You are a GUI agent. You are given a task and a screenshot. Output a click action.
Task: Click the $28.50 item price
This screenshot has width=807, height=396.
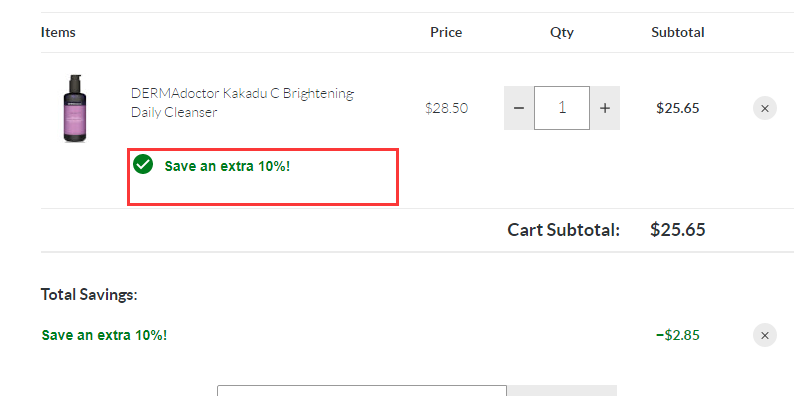click(x=447, y=108)
